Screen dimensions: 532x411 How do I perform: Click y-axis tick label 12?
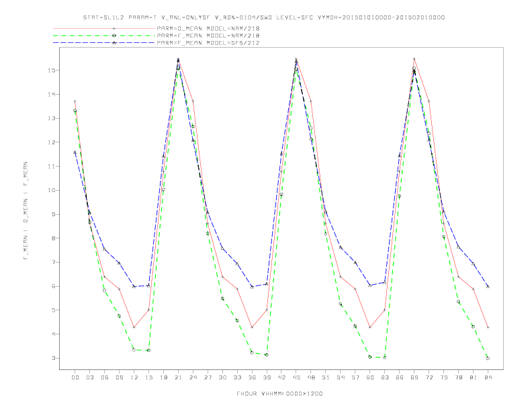point(52,142)
